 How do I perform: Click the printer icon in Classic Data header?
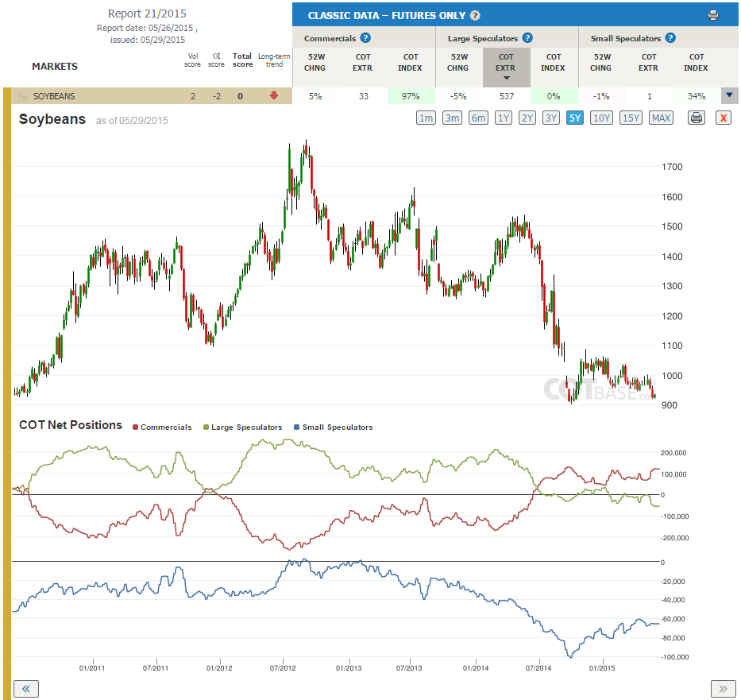click(713, 16)
